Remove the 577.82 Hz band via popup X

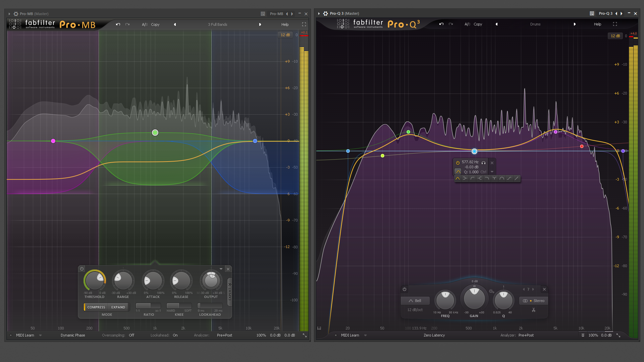tap(492, 163)
